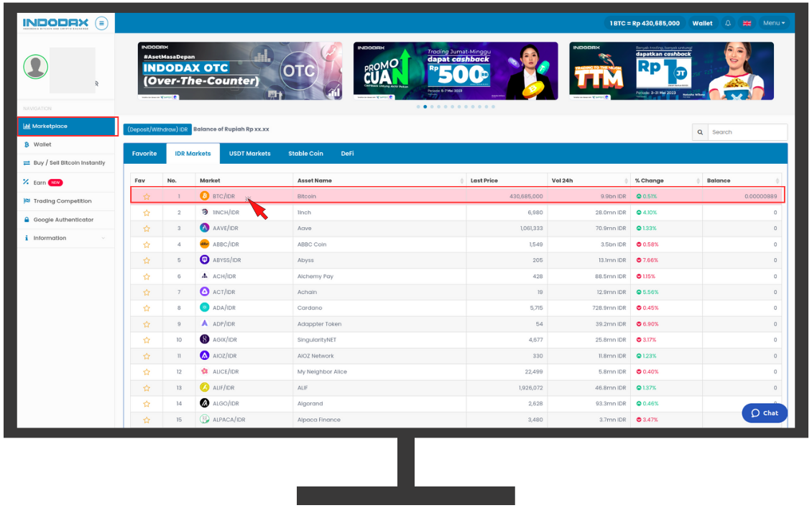The width and height of the screenshot is (812, 508).
Task: Open Marketplace in the sidebar
Action: [x=68, y=126]
